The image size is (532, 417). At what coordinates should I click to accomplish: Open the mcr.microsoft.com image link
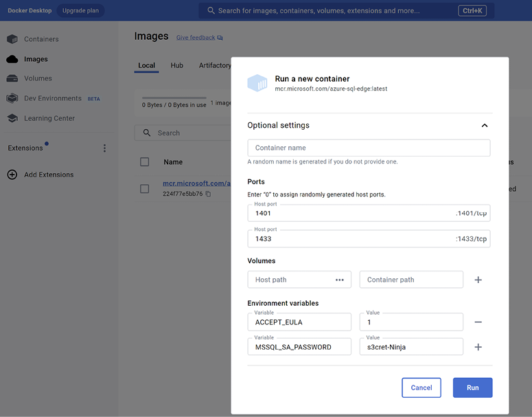(x=197, y=183)
